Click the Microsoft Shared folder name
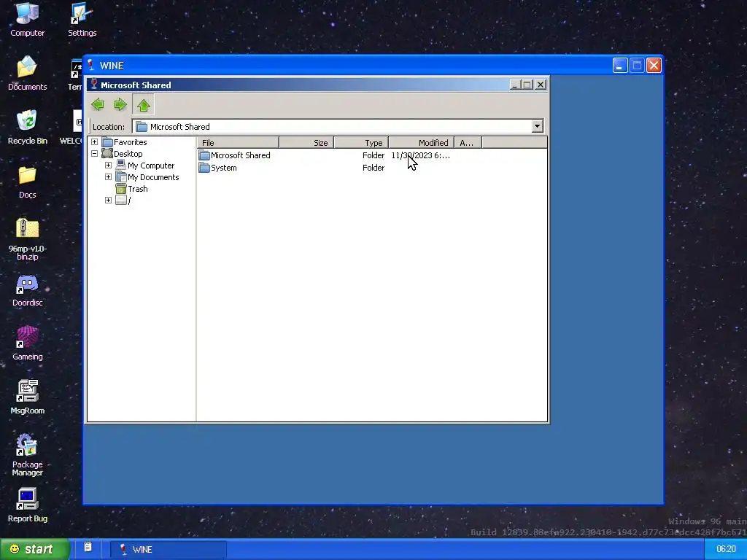This screenshot has width=747, height=560. [240, 155]
